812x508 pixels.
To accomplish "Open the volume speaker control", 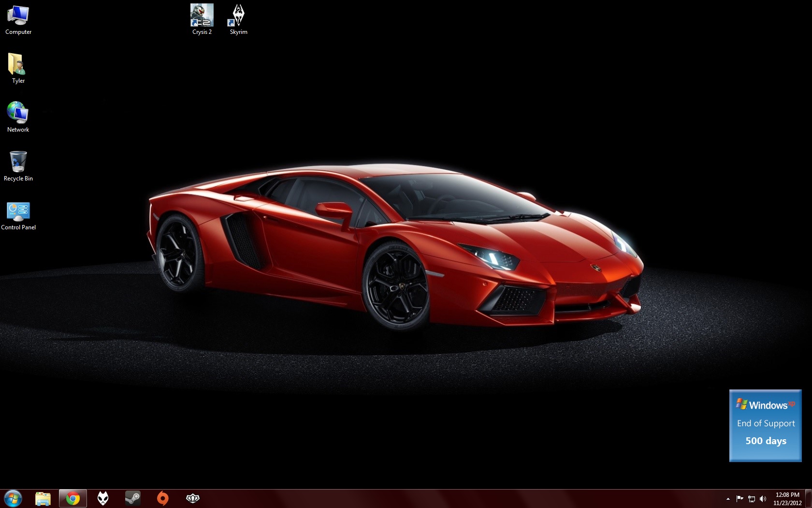I will click(x=763, y=499).
